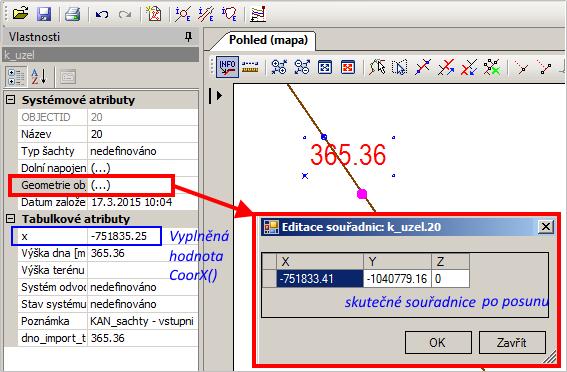Click the line element info icon
This screenshot has width=567, height=372.
[x=206, y=14]
